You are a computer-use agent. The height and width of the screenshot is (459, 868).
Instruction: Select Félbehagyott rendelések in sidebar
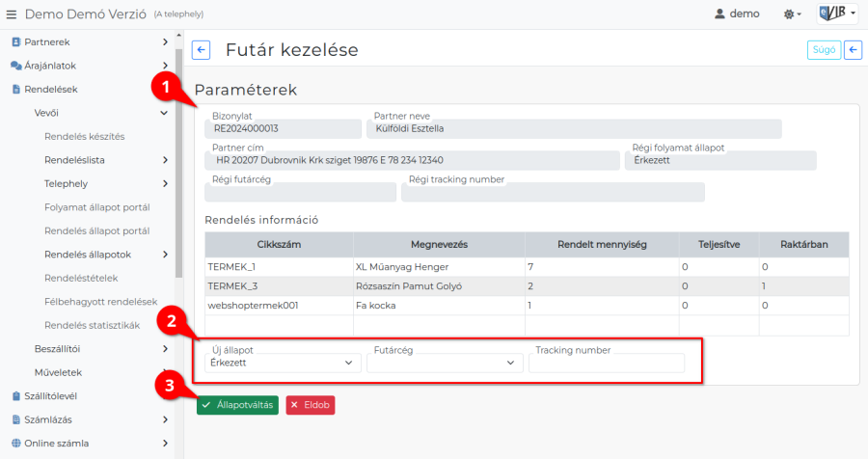[100, 302]
